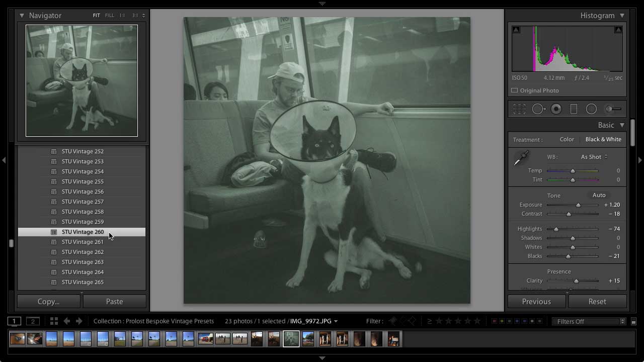The width and height of the screenshot is (644, 362).
Task: Click the Blacks slider handle
Action: [x=568, y=256]
